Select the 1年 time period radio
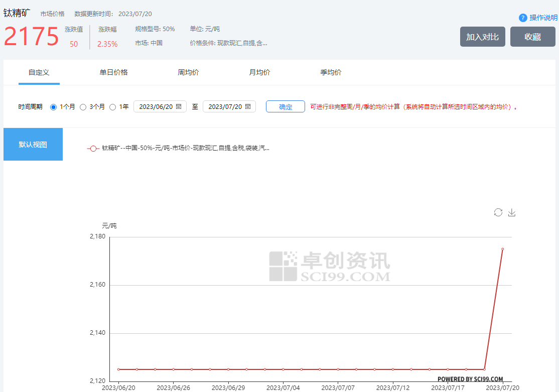This screenshot has width=559, height=392. point(112,107)
